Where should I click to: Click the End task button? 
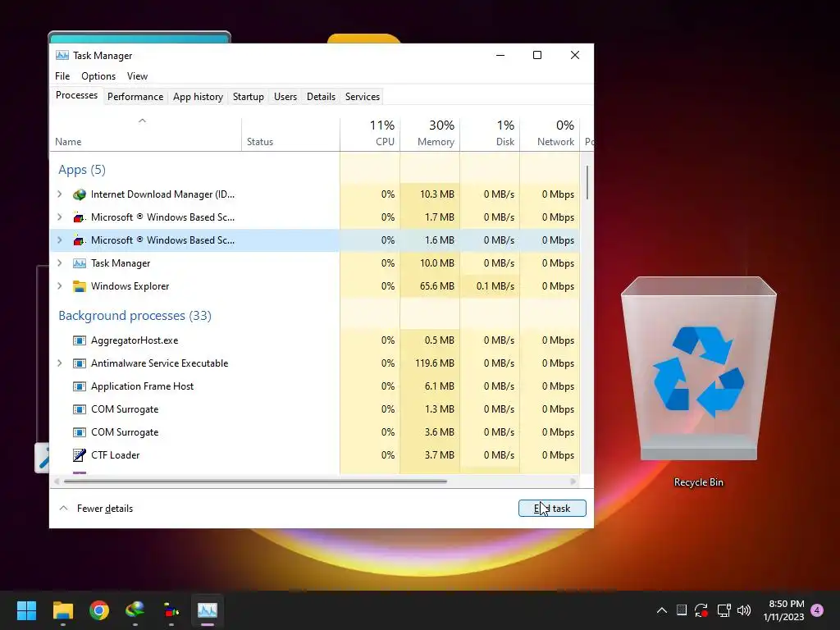click(x=552, y=509)
